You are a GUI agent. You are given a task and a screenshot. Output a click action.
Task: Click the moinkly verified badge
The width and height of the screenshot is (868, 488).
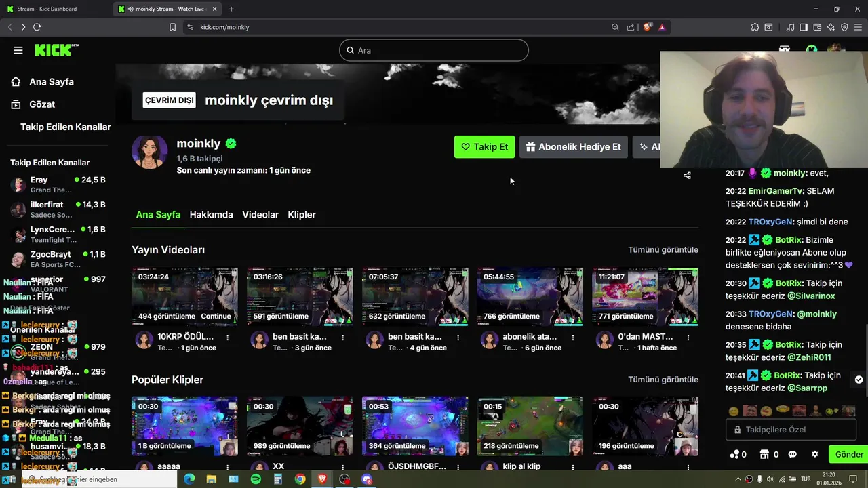[231, 144]
